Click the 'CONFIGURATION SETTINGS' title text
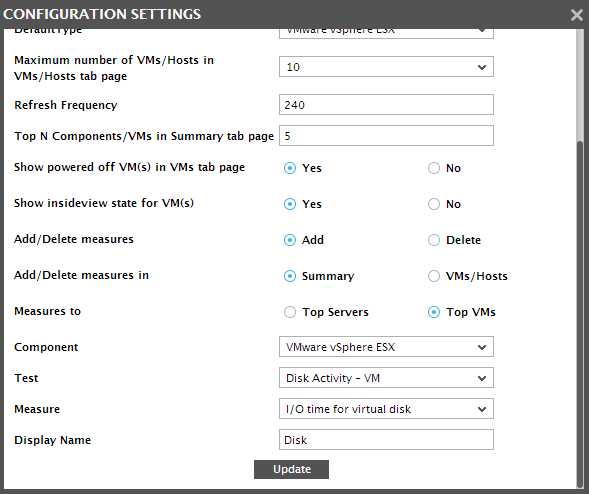The height and width of the screenshot is (494, 589). pyautogui.click(x=102, y=14)
